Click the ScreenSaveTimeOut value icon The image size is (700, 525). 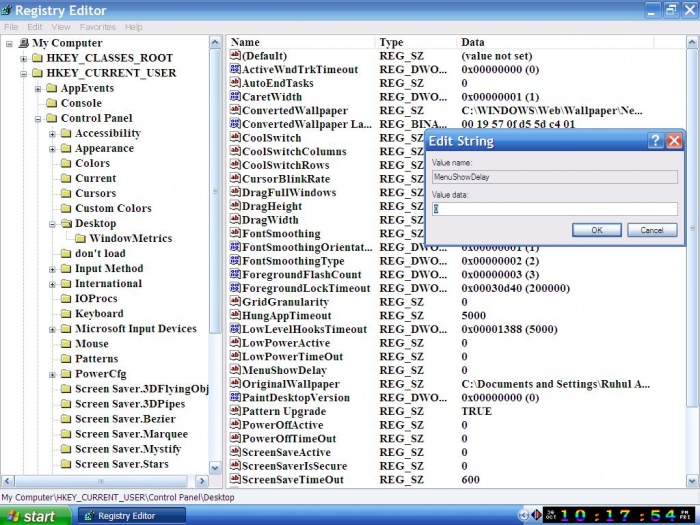pos(234,480)
